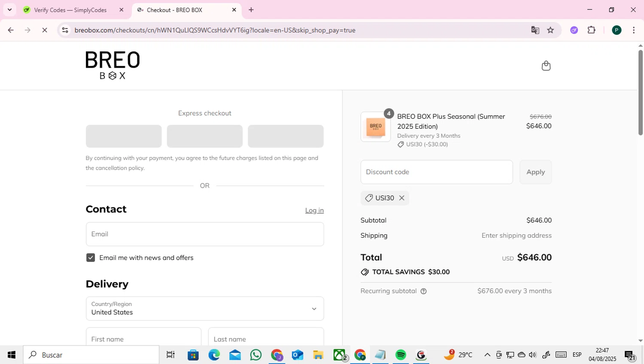Image resolution: width=644 pixels, height=364 pixels.
Task: Click the middle express checkout button
Action: tap(205, 136)
